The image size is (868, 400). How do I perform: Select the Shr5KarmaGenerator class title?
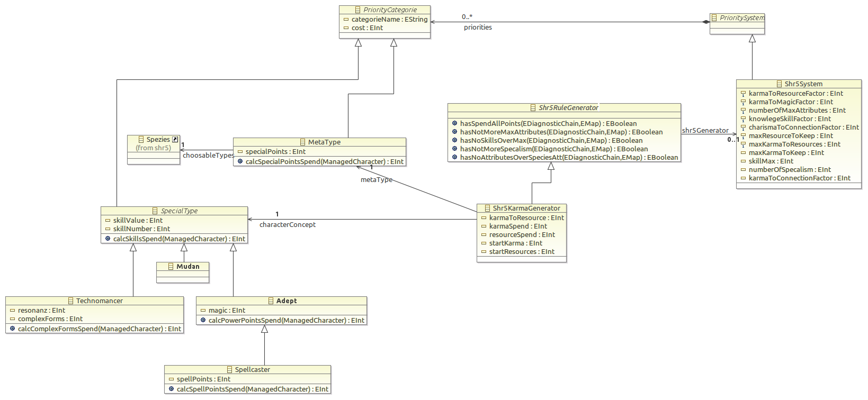click(526, 208)
